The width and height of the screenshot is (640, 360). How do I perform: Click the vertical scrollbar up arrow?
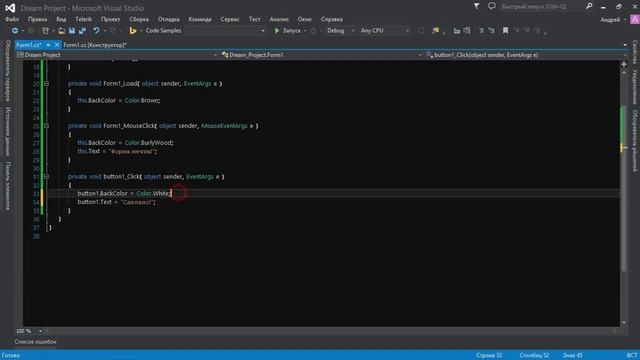tap(624, 72)
